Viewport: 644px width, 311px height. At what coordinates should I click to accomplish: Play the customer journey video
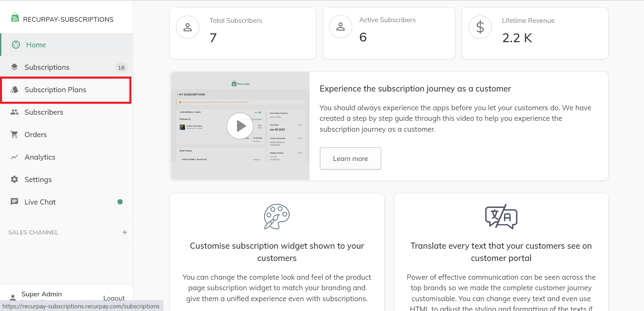click(x=240, y=126)
